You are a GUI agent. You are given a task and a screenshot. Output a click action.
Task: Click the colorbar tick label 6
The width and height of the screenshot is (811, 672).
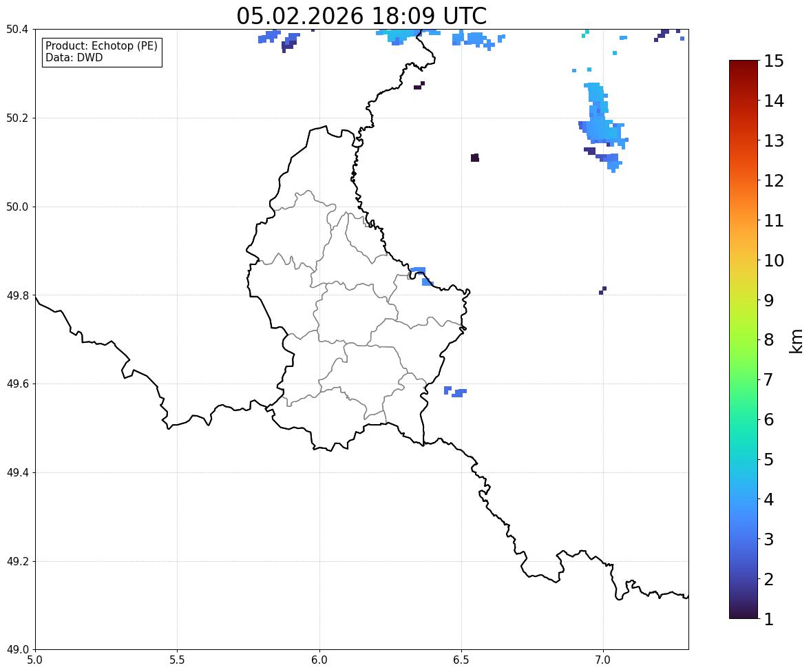pyautogui.click(x=769, y=419)
